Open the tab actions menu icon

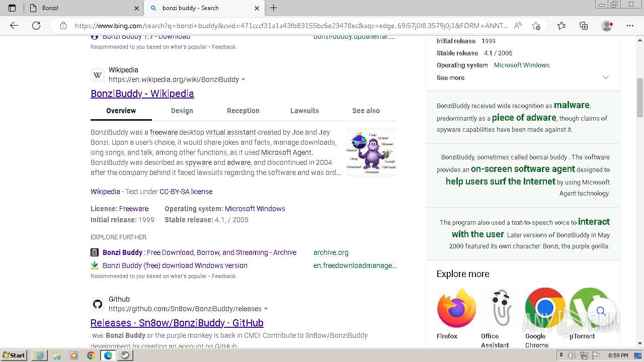(12, 8)
